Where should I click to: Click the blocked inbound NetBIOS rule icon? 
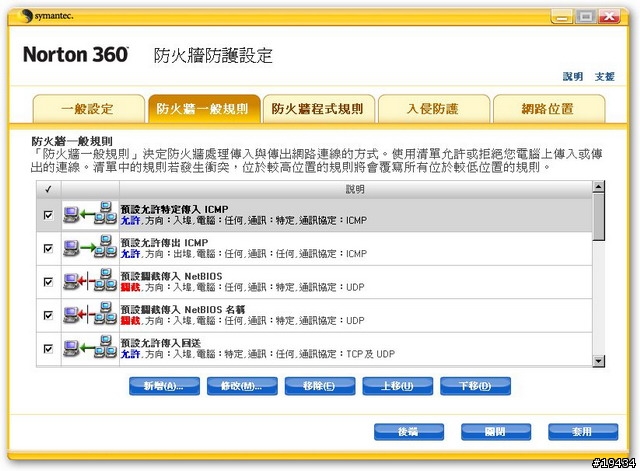click(90, 281)
